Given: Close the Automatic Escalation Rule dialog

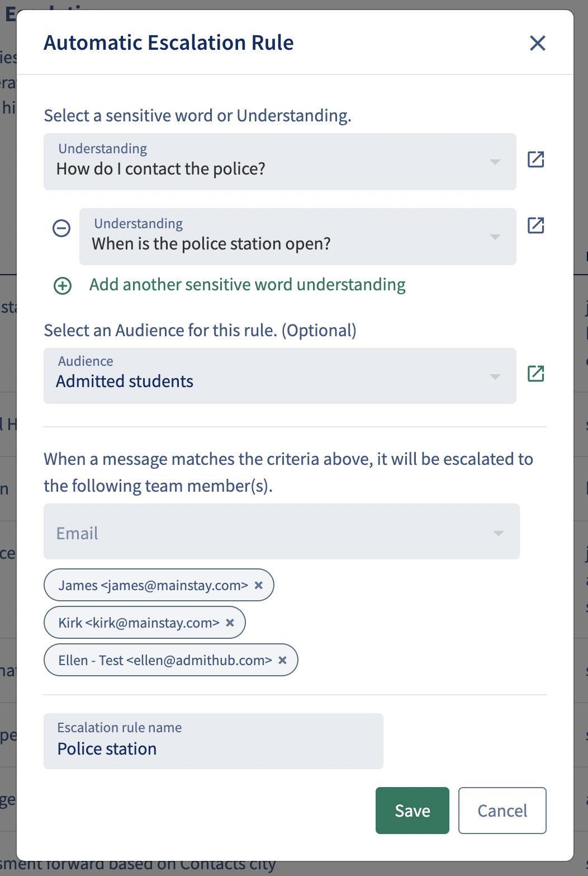Looking at the screenshot, I should tap(537, 43).
